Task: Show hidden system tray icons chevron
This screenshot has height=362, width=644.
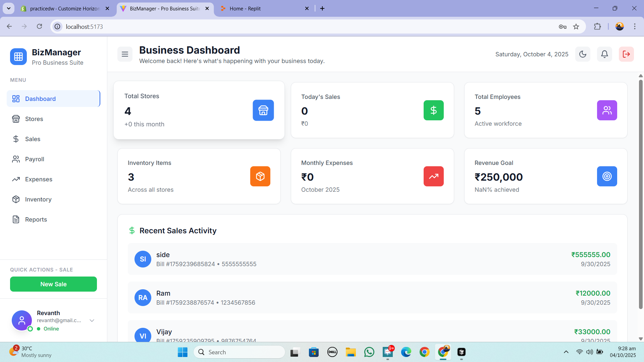Action: (x=566, y=352)
